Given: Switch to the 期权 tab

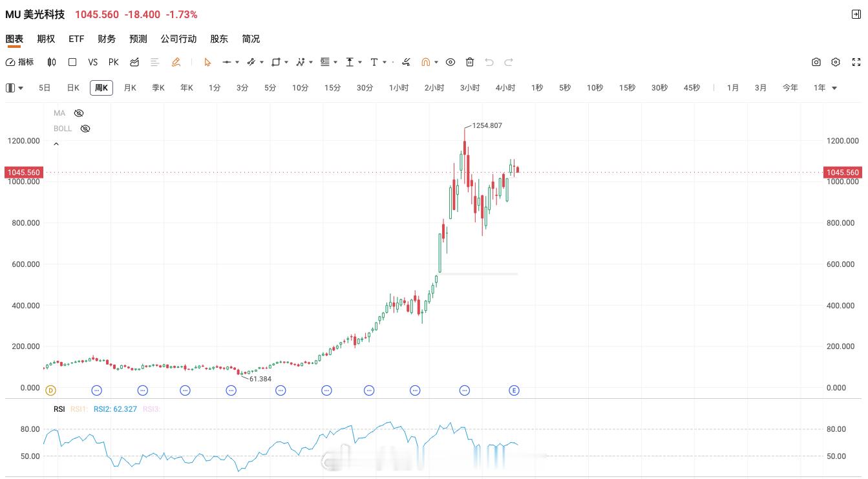Looking at the screenshot, I should point(46,39).
